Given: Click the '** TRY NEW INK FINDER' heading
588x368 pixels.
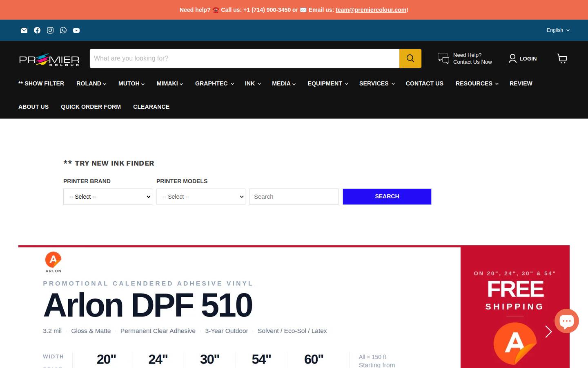Looking at the screenshot, I should pos(109,163).
